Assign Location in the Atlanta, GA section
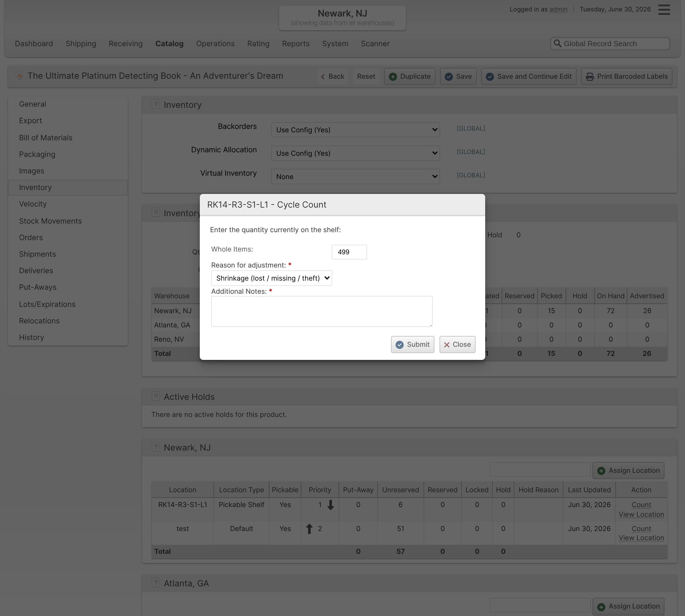685x616 pixels. click(x=628, y=606)
